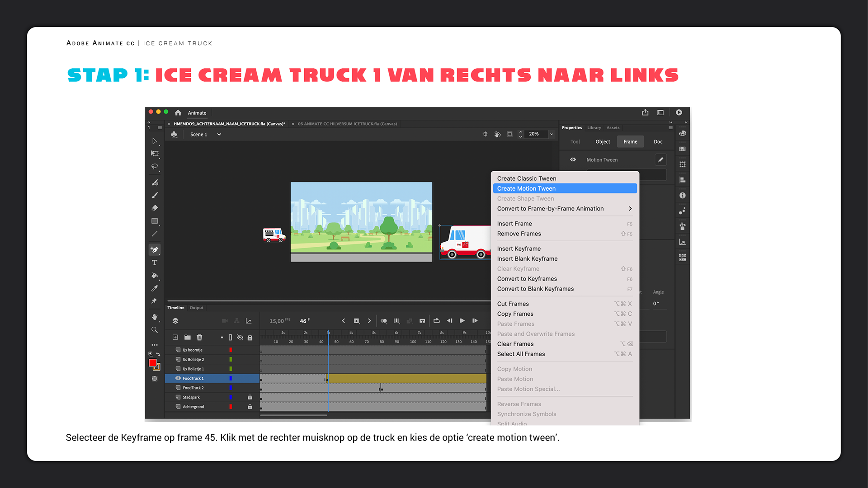The height and width of the screenshot is (488, 868).
Task: Open the 20% zoom level dropdown
Action: tap(552, 134)
